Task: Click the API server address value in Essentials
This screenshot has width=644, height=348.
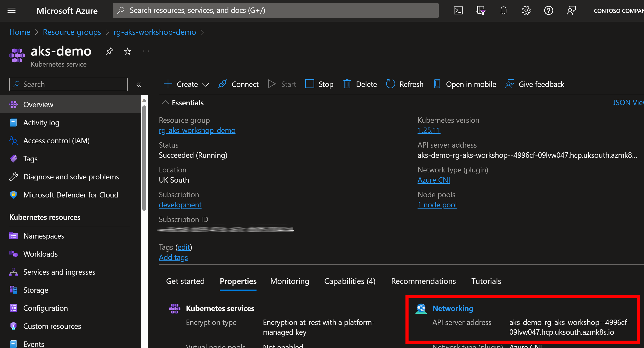Action: pos(527,155)
